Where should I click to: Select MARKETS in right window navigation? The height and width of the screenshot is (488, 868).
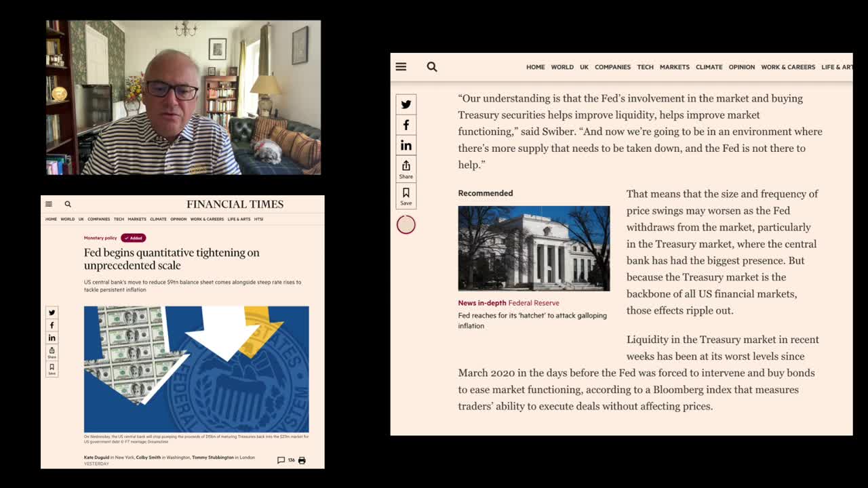675,67
